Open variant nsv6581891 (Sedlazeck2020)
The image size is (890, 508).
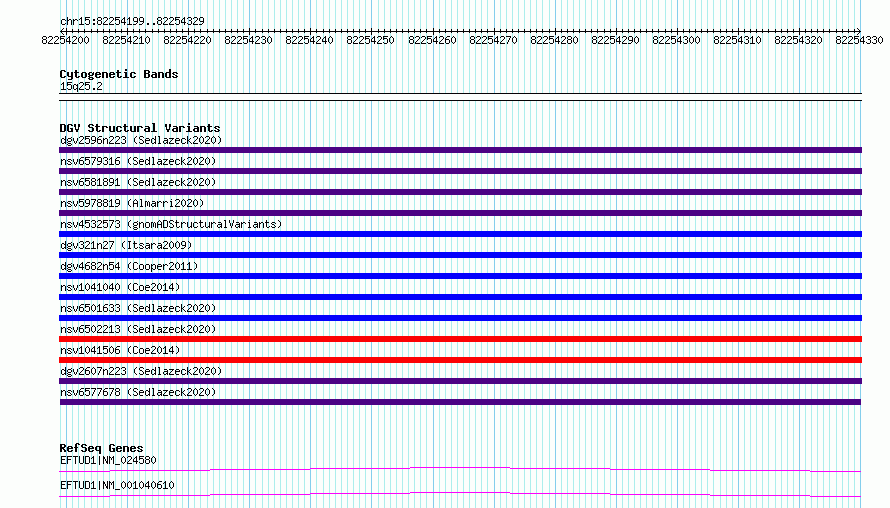click(138, 182)
